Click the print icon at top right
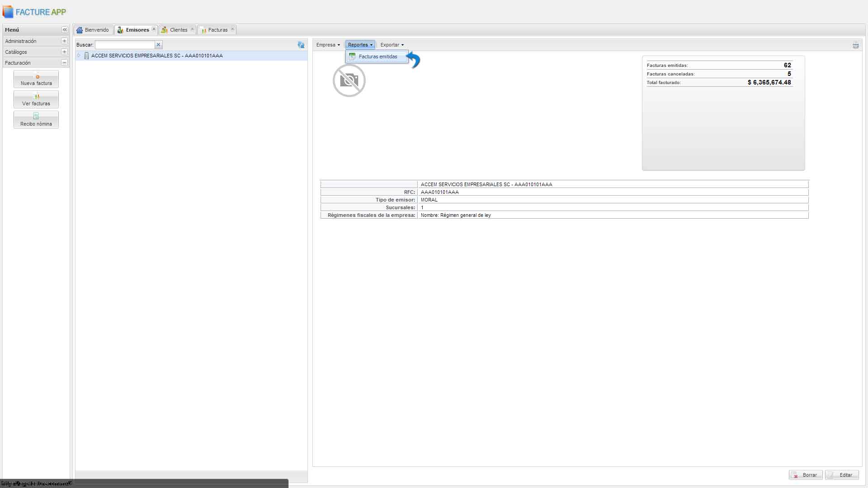 pos(855,45)
